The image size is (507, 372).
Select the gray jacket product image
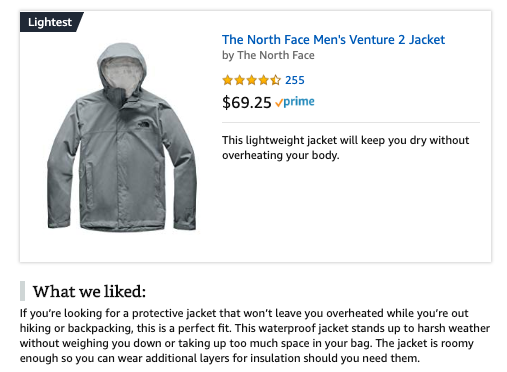(122, 137)
